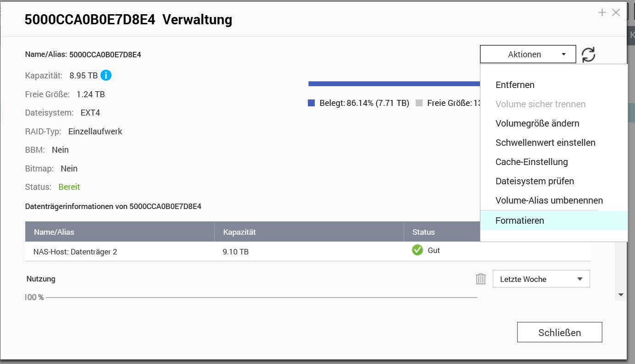Viewport: 635px width, 364px height.
Task: Select the NAS-Host: Datenträger 2 row
Action: tap(308, 251)
